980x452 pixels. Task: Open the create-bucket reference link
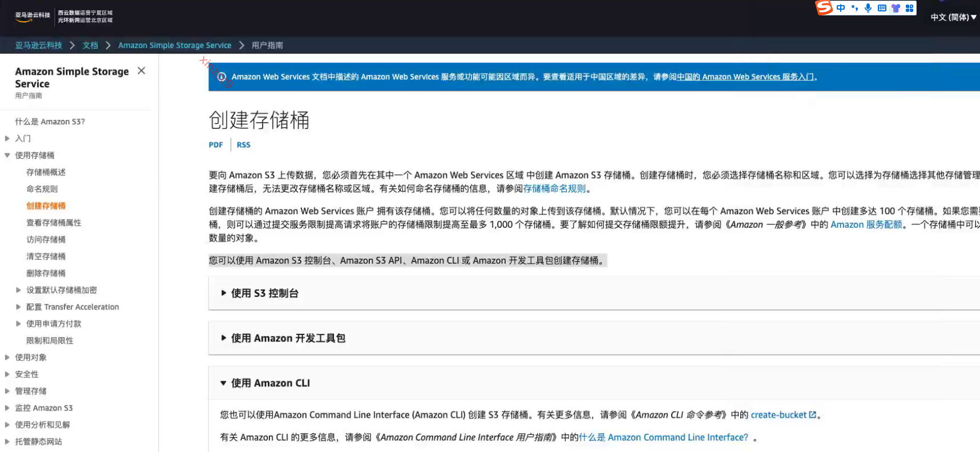pyautogui.click(x=779, y=415)
